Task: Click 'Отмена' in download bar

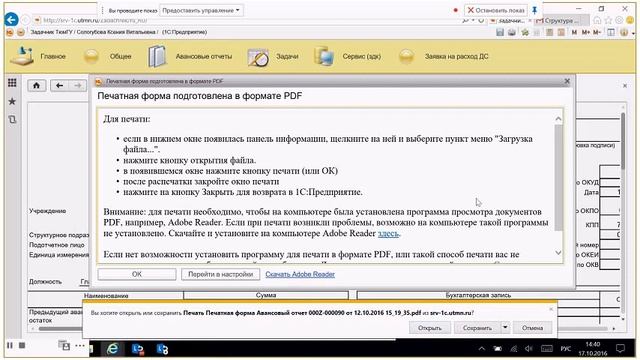Action: click(532, 328)
